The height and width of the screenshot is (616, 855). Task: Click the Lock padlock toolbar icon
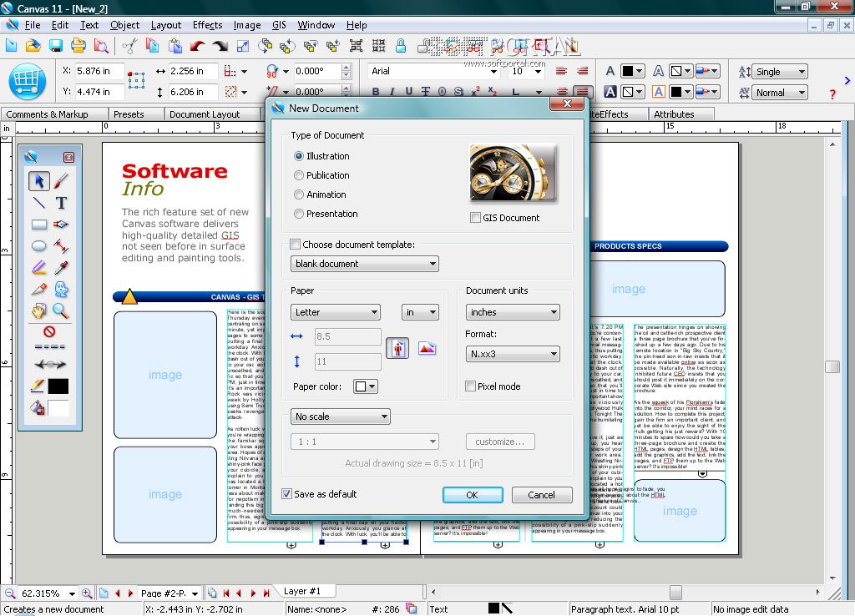(401, 47)
